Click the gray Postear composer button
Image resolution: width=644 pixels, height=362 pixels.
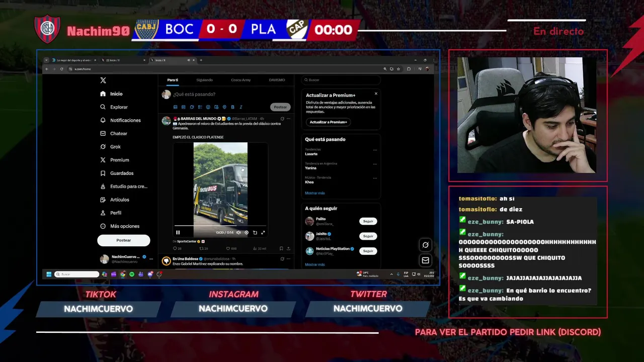tap(280, 107)
